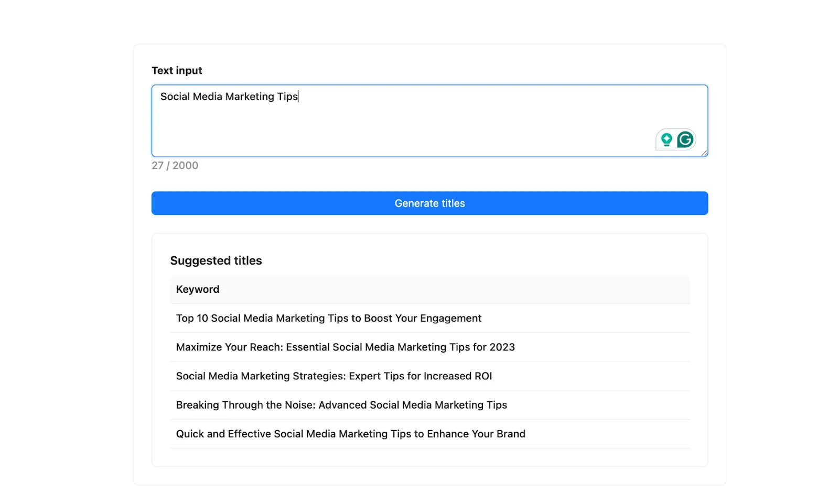Viewport: 839px width, 504px height.
Task: Select the Maximize Your Reach title row
Action: pos(345,347)
